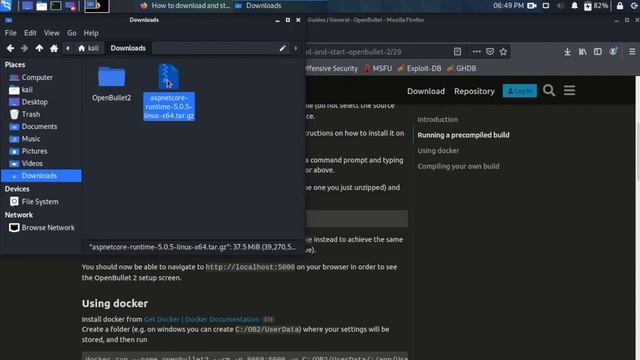Select Downloads in the sidebar
Image resolution: width=640 pixels, height=360 pixels.
pos(41,176)
